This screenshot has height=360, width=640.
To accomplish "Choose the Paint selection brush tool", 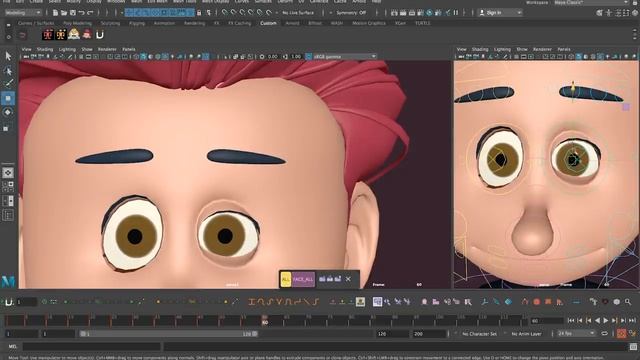I will pos(8,84).
